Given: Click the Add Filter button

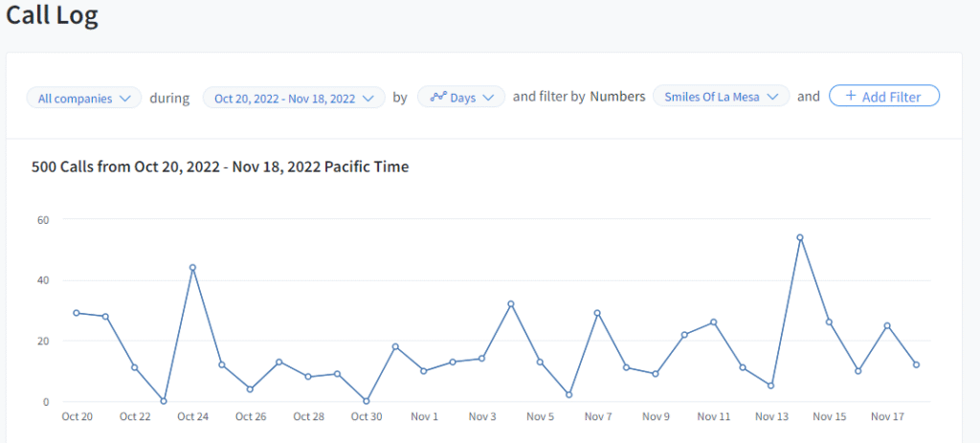Looking at the screenshot, I should point(883,97).
